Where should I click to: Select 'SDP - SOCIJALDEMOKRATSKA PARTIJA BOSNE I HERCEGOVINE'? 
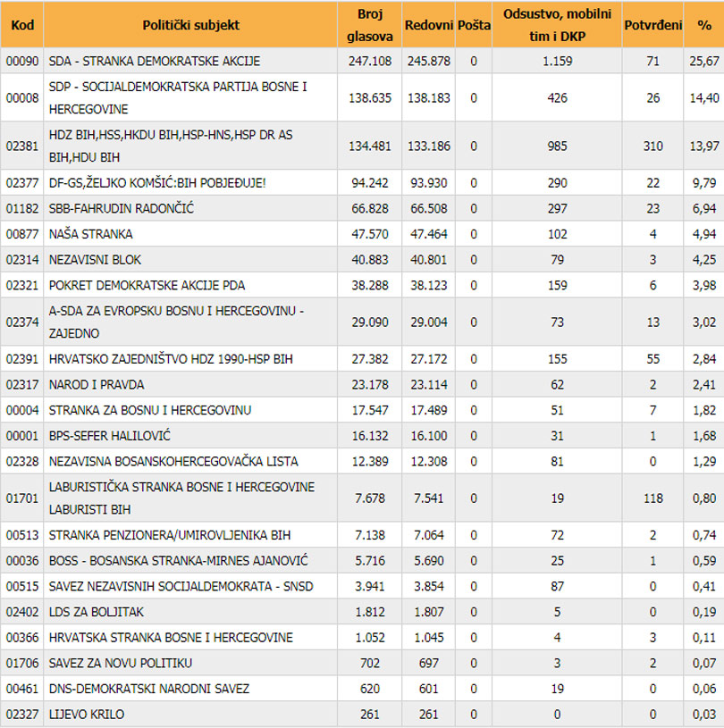pos(178,97)
